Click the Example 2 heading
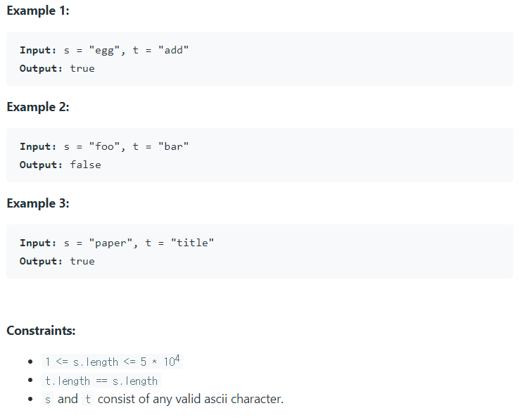Viewport: 523px width, 420px height. click(38, 107)
